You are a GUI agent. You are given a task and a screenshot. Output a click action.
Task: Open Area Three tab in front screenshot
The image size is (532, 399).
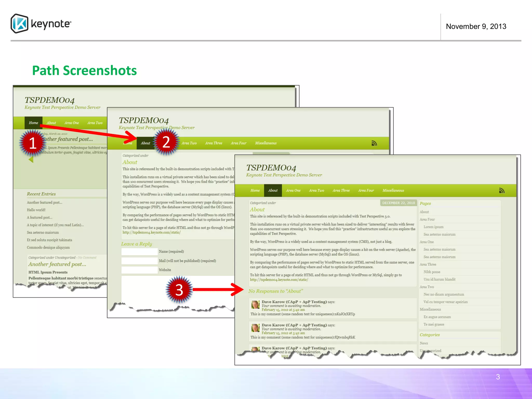(341, 190)
